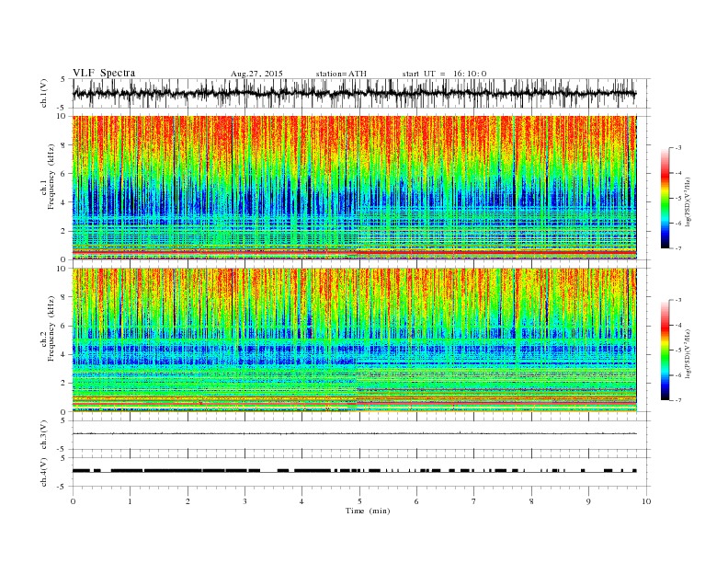Screen dimensions: 728x563
Task: Click the time axis tick label "0"
Action: [x=73, y=501]
